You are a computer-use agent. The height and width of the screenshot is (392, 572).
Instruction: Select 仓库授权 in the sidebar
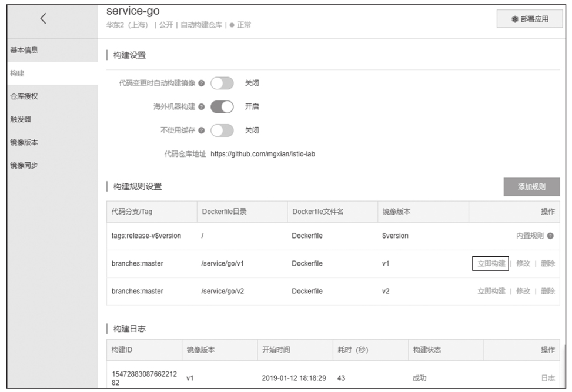(x=24, y=96)
